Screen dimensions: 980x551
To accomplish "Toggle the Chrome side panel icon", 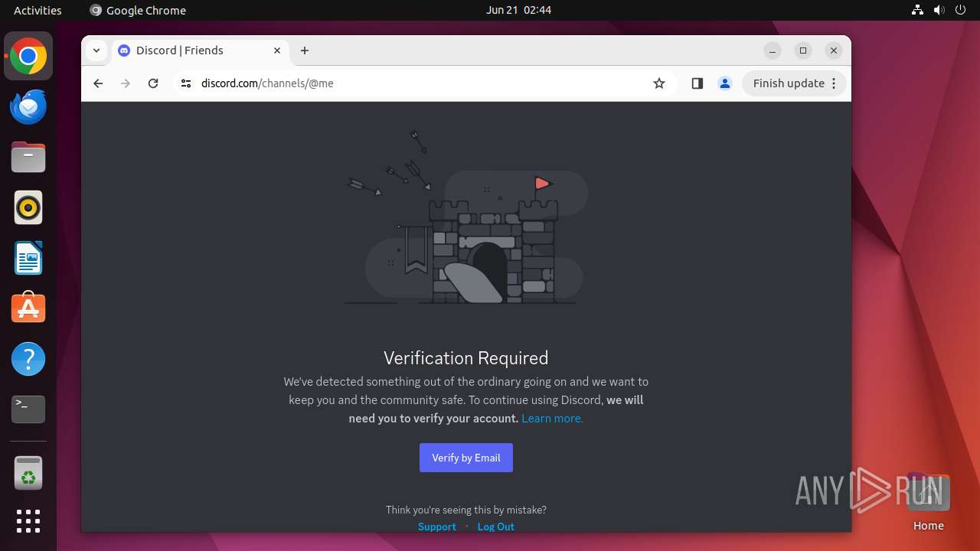I will click(697, 83).
